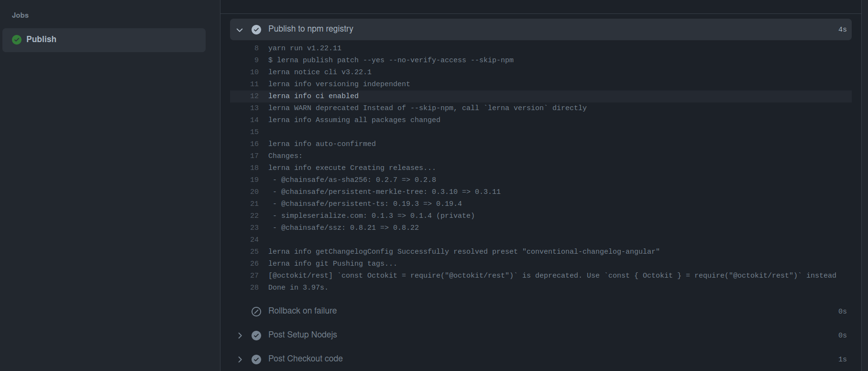Screen dimensions: 868x371
Task: Click the 'Assuming all packages changed' log line
Action: pos(354,120)
